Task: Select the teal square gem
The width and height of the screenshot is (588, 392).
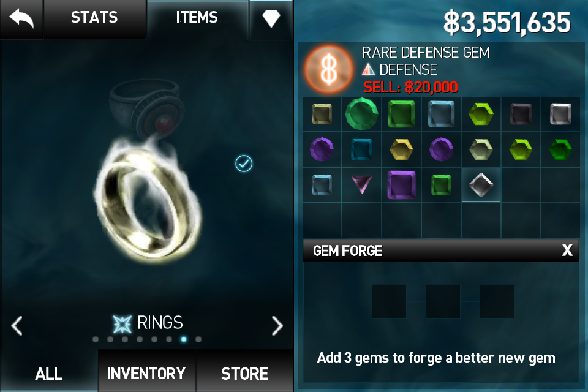Action: 361,149
